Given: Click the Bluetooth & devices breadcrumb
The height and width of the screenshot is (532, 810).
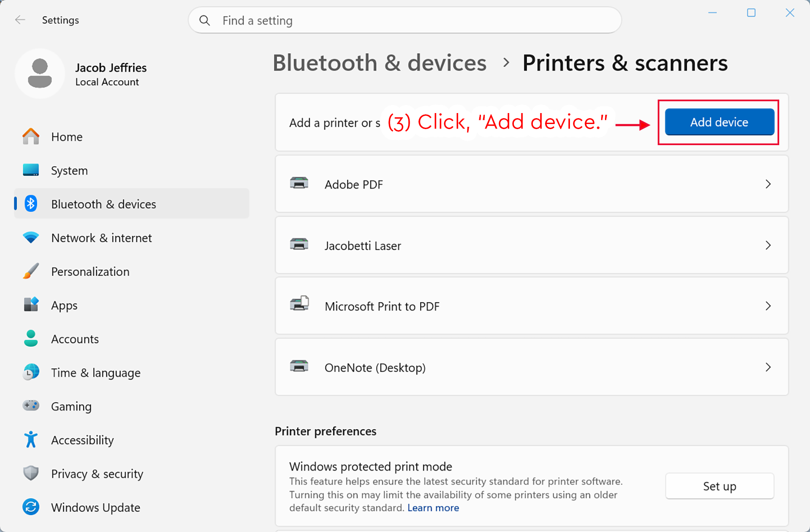Looking at the screenshot, I should pyautogui.click(x=379, y=63).
